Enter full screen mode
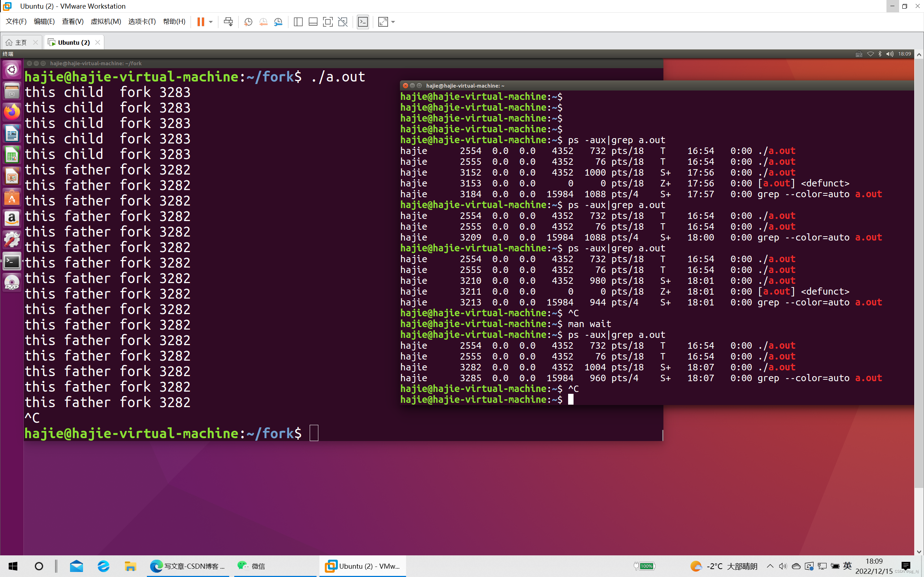924x577 pixels. pyautogui.click(x=328, y=22)
